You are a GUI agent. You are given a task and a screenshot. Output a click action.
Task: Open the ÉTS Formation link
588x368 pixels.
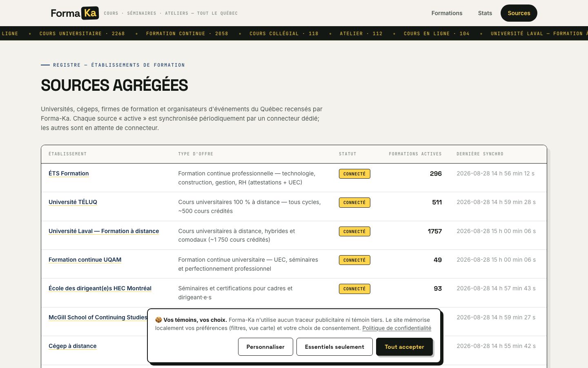pos(69,173)
